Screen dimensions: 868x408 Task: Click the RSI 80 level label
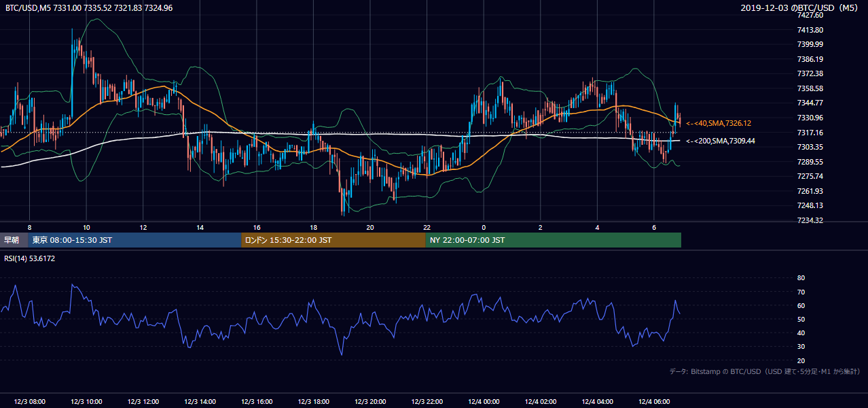(801, 278)
